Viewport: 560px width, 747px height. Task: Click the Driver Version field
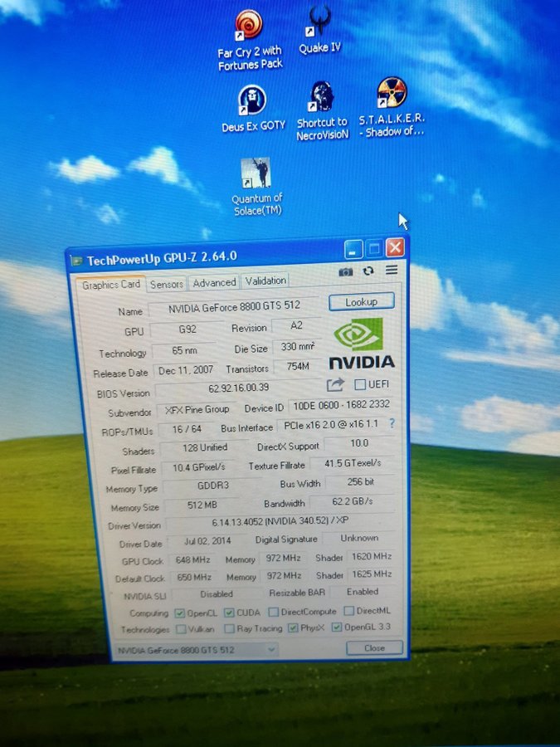coord(280,521)
